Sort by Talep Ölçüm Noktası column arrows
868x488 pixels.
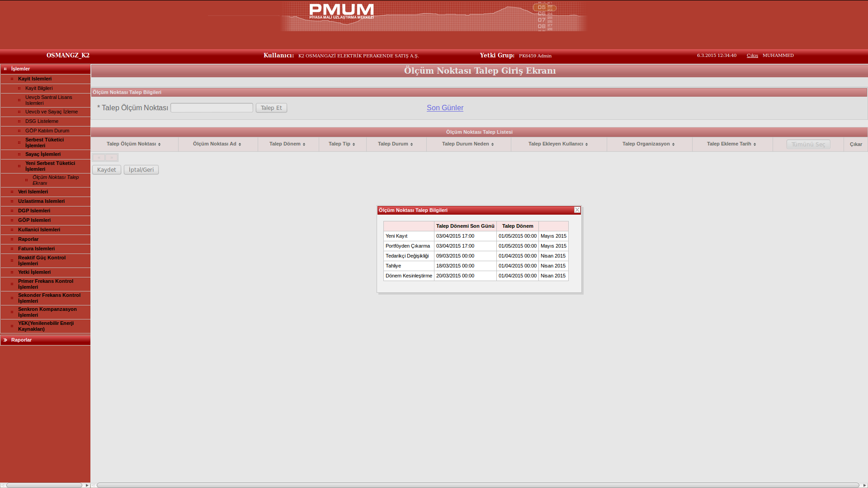[159, 145]
